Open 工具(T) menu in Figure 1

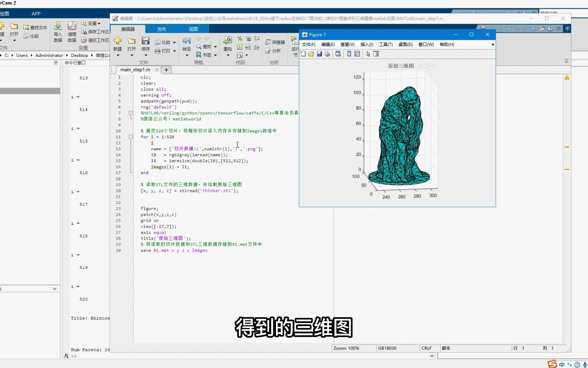click(x=386, y=44)
